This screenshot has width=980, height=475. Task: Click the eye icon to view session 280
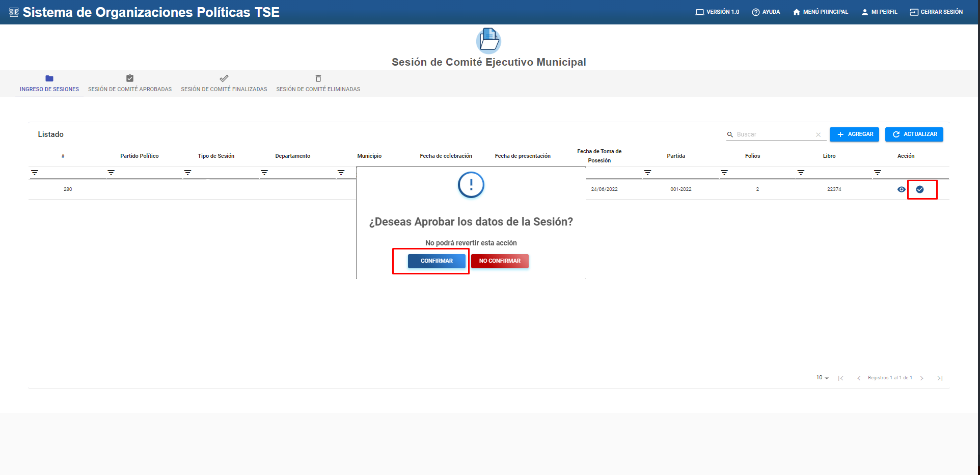click(x=901, y=189)
